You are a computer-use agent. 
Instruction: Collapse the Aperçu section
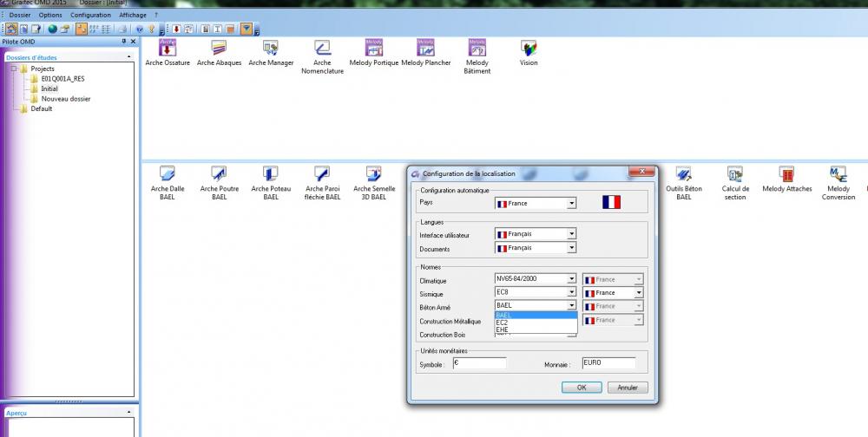tap(129, 412)
